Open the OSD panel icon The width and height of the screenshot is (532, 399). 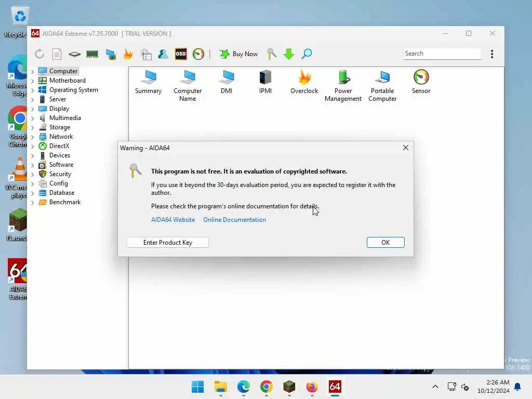click(180, 54)
